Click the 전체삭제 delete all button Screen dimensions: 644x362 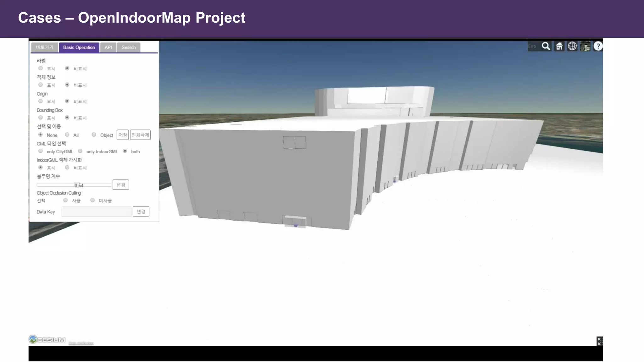(140, 135)
